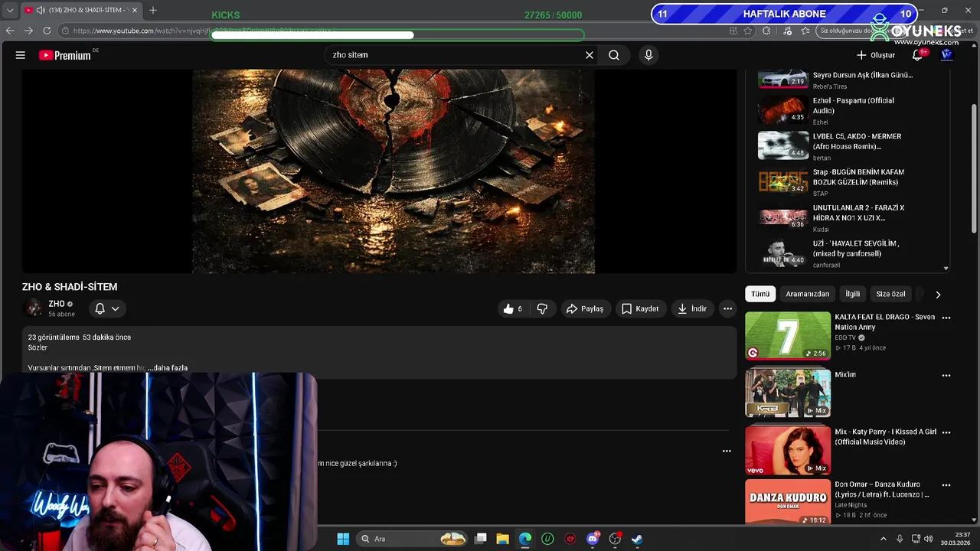Save video with Kaydet
Image resolution: width=980 pixels, height=551 pixels.
pyautogui.click(x=640, y=308)
